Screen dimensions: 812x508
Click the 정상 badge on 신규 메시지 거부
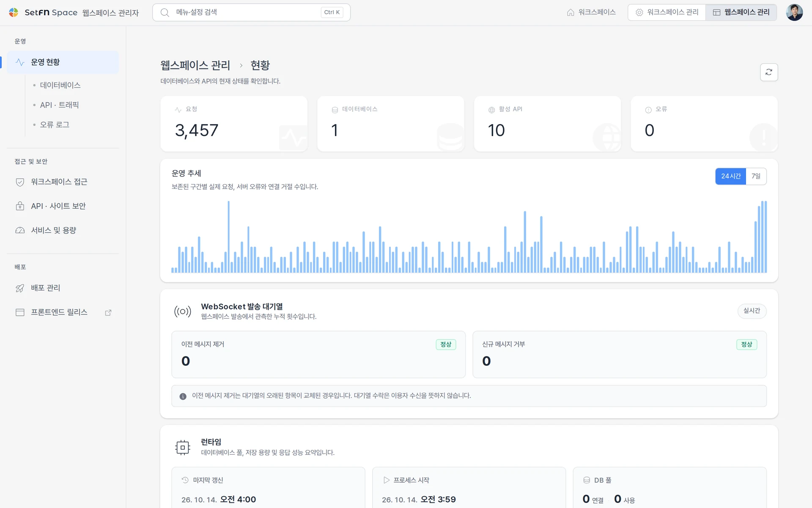coord(747,345)
